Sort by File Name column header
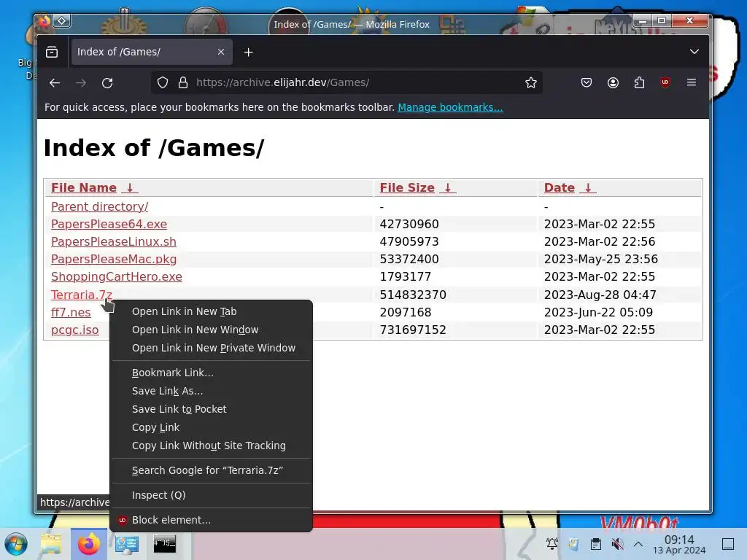Viewport: 747px width, 560px height. click(x=84, y=187)
